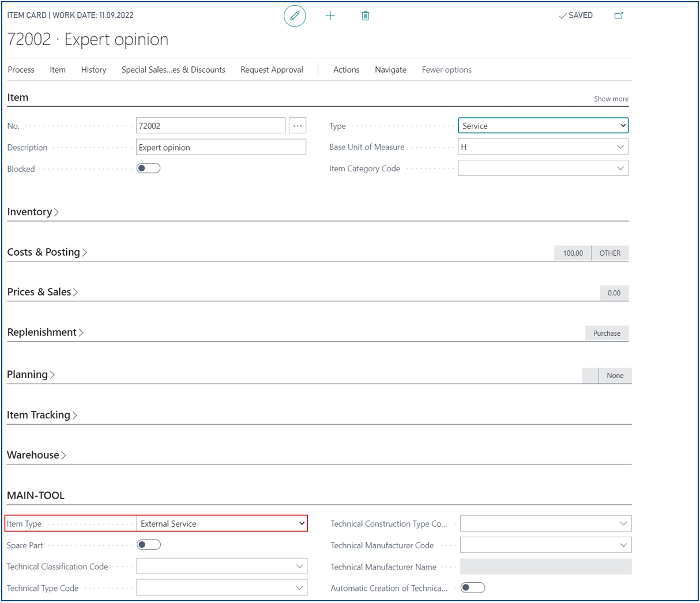Open the History menu
700x603 pixels.
coord(94,70)
